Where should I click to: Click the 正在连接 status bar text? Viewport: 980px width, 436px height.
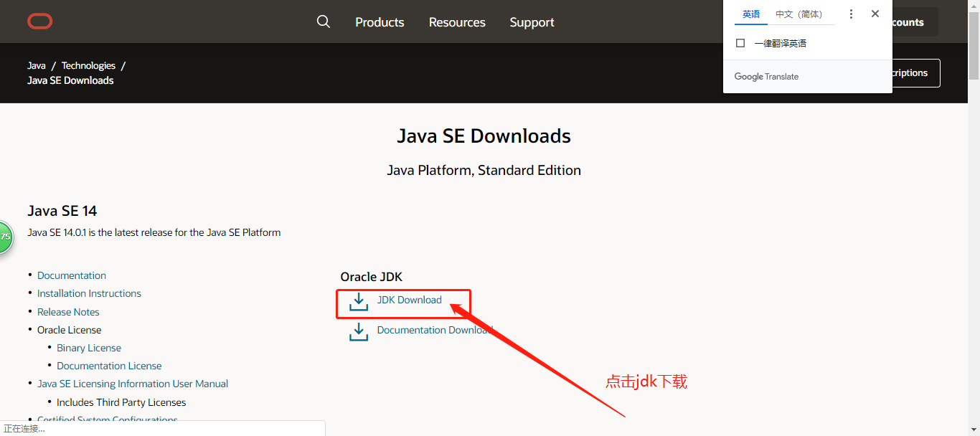click(x=24, y=429)
